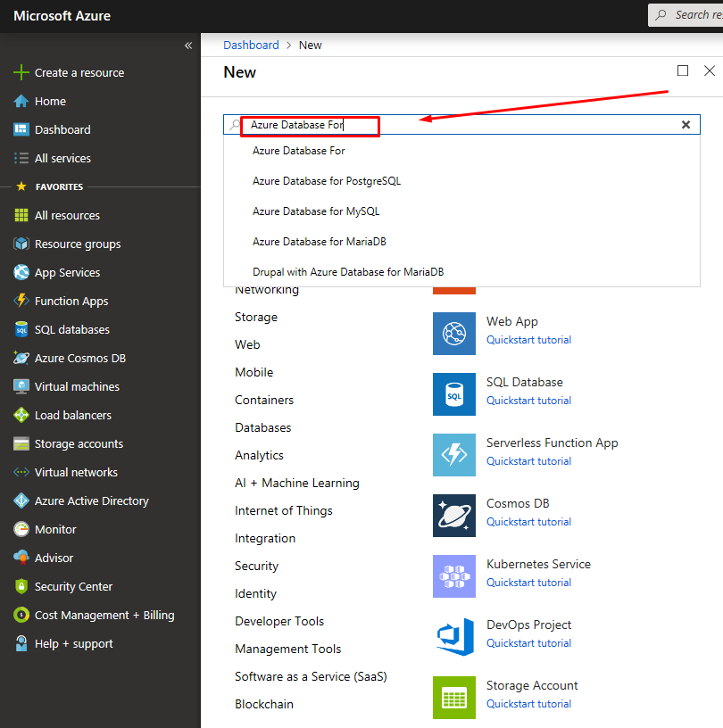Maximize the New blade
Screen dimensions: 723x728
point(683,70)
